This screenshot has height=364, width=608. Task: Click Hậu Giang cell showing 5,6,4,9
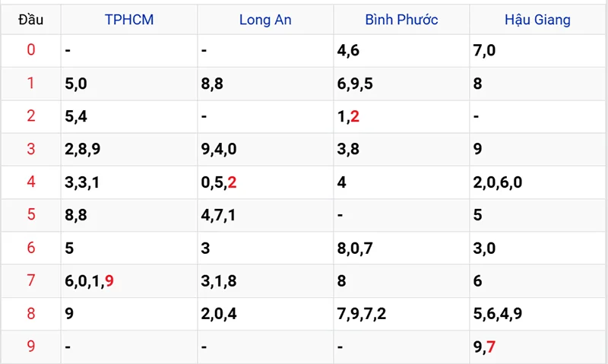click(x=497, y=314)
